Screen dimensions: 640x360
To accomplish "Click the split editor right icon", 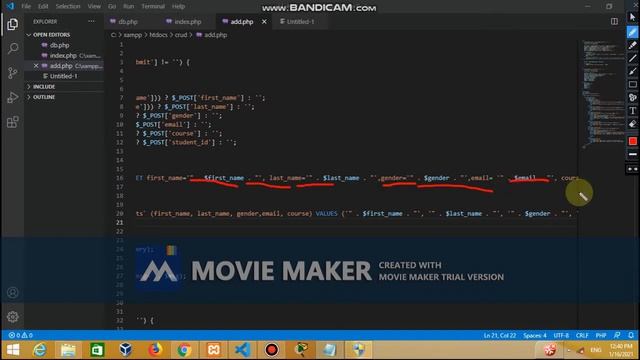I will 614,22.
